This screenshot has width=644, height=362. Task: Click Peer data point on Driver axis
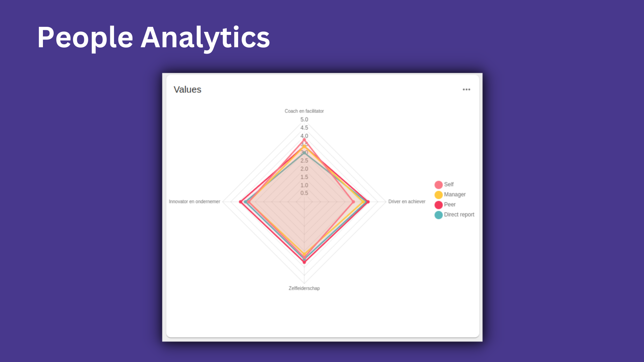point(368,202)
